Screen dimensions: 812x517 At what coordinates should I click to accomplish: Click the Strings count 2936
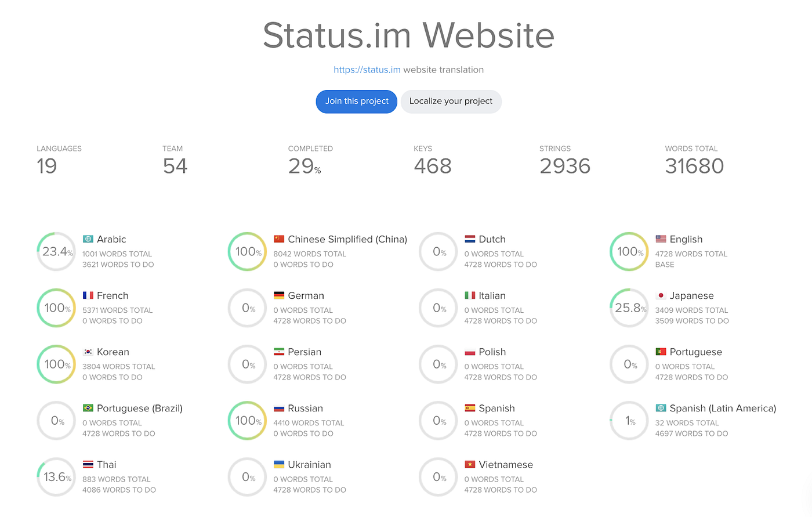(x=565, y=167)
